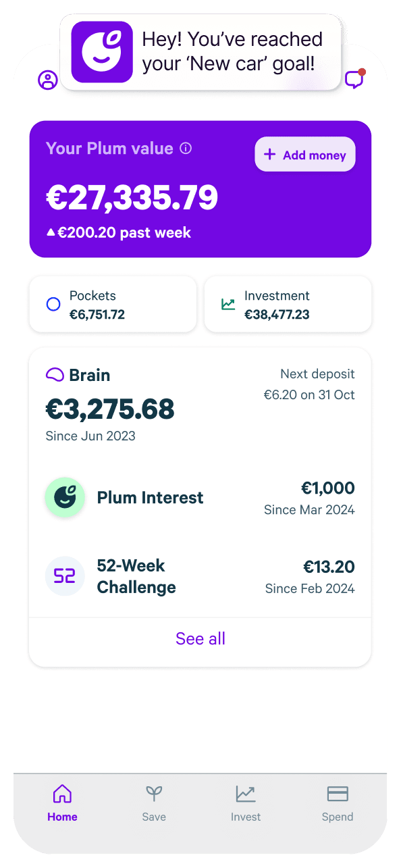401x868 pixels.
Task: Open the Invest graph icon in bottom bar
Action: click(246, 794)
